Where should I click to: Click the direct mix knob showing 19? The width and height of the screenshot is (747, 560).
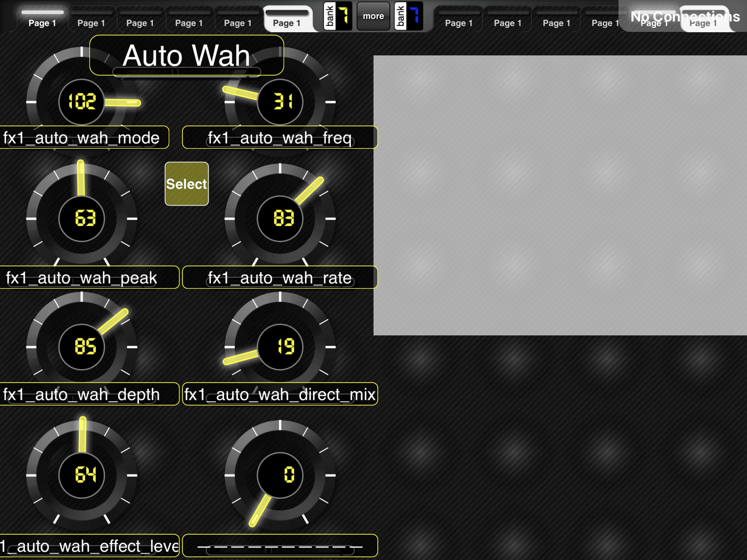click(280, 347)
